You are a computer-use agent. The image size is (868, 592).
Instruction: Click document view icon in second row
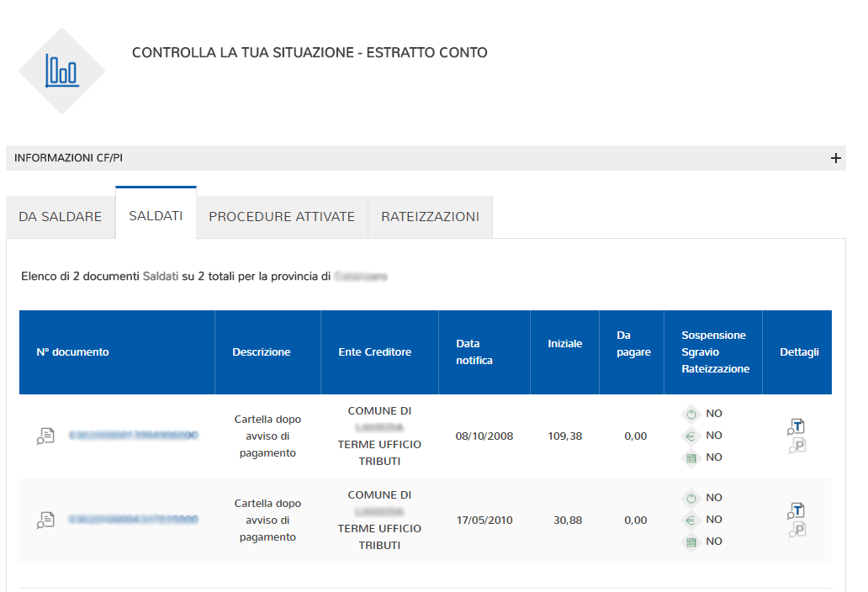(45, 520)
